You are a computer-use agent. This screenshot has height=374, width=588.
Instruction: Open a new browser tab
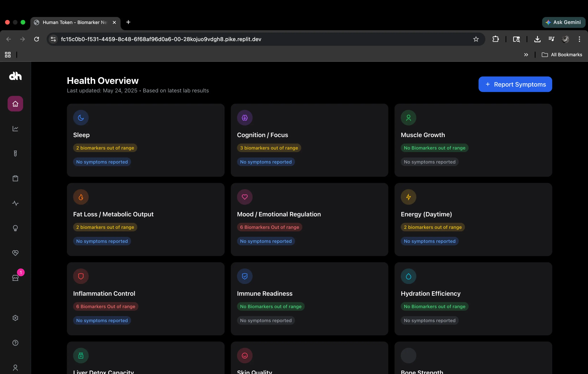128,22
